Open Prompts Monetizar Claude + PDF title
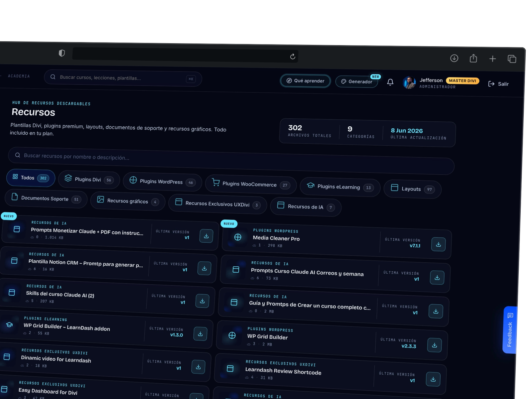 (87, 231)
